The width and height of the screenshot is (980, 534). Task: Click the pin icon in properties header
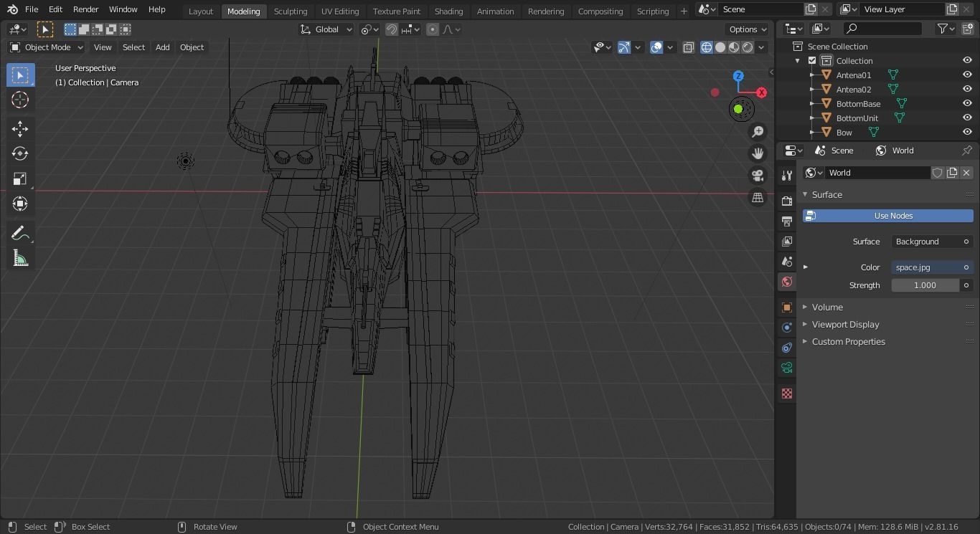coord(967,151)
